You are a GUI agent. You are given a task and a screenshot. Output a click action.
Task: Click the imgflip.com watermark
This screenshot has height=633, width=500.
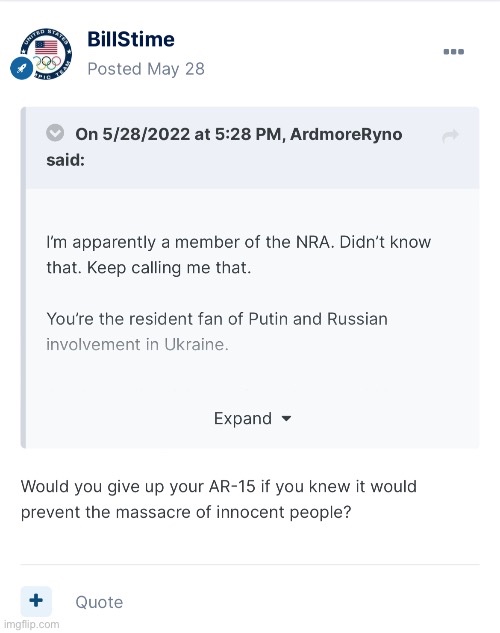point(31,624)
